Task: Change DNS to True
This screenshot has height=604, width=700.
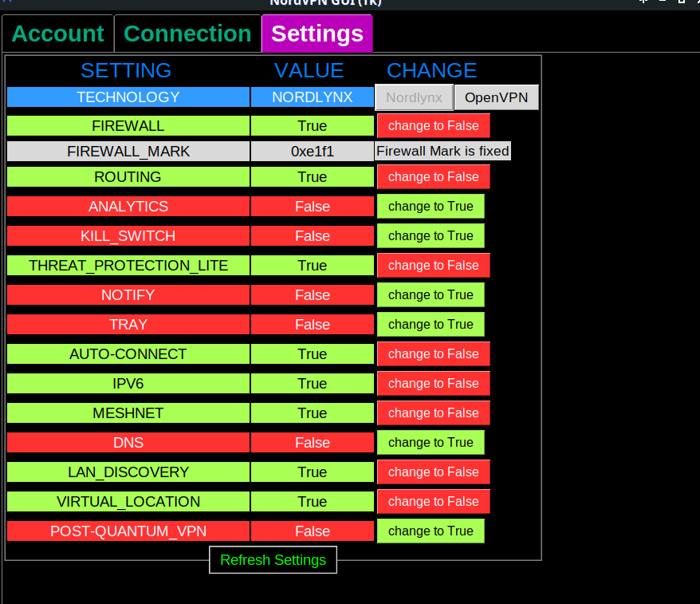Action: click(431, 442)
